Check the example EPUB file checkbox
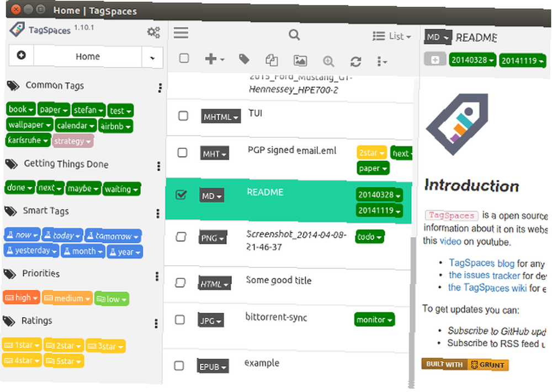This screenshot has width=552, height=392. pyautogui.click(x=179, y=366)
